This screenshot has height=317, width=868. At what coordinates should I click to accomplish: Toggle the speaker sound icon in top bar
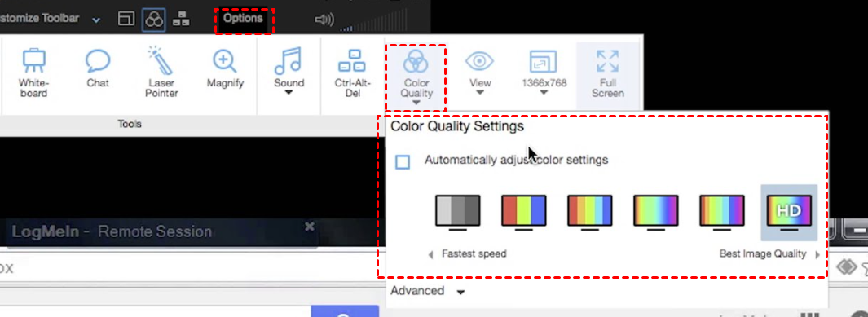(x=324, y=20)
